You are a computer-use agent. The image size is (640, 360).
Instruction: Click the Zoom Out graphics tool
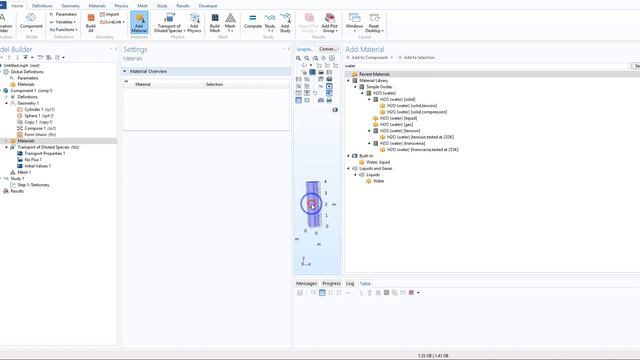click(307, 58)
